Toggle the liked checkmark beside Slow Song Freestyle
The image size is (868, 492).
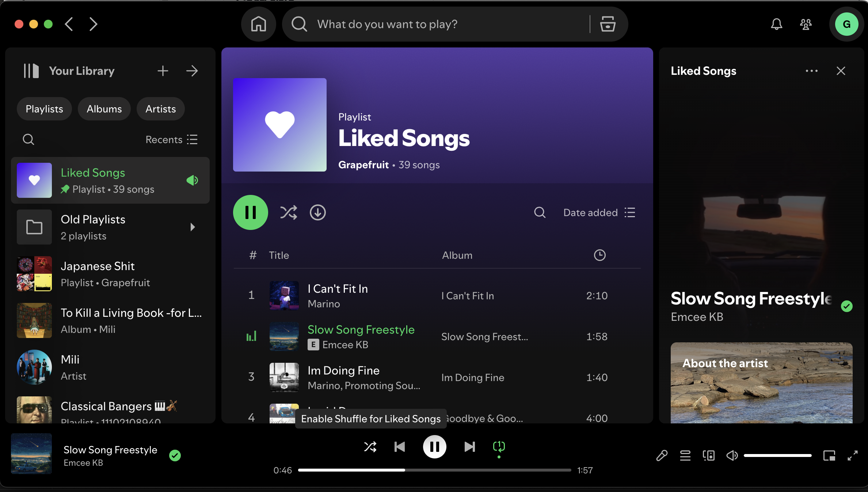[175, 456]
